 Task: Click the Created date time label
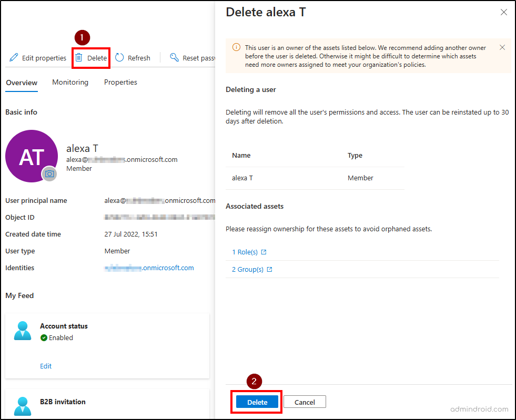33,234
